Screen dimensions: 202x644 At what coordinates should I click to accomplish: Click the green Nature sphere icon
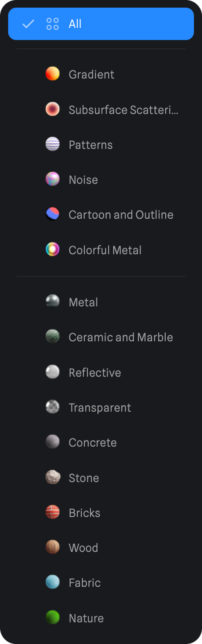point(53,617)
